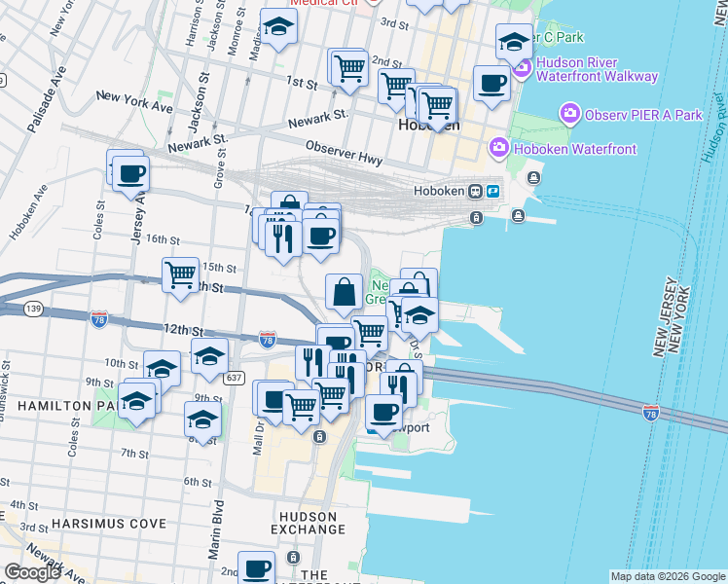
Task: Click the Marin Blvd street label
Action: tap(216, 529)
